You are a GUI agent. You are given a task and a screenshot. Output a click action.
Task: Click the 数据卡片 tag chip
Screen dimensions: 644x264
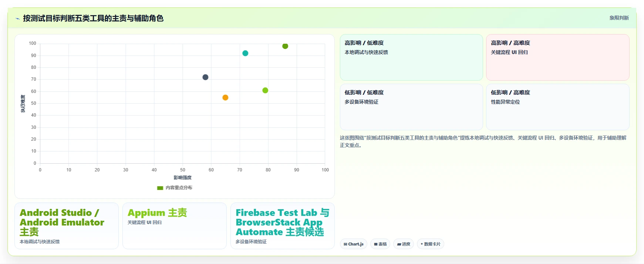point(431,244)
